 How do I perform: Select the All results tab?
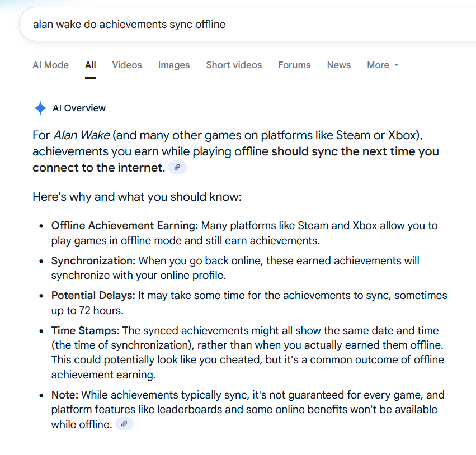(91, 65)
